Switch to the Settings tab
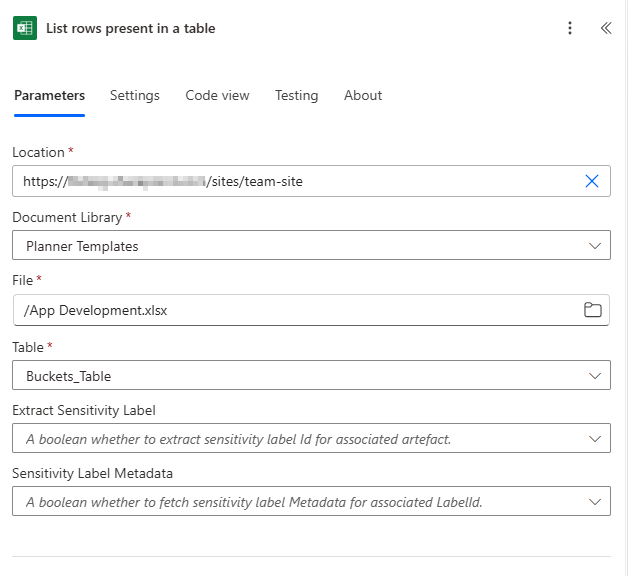This screenshot has width=628, height=576. (135, 96)
